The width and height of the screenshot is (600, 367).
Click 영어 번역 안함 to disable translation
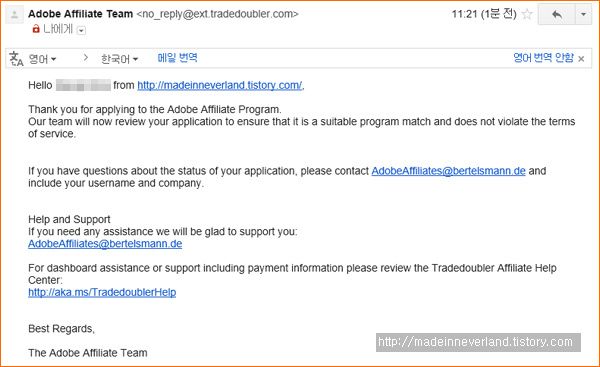(543, 58)
